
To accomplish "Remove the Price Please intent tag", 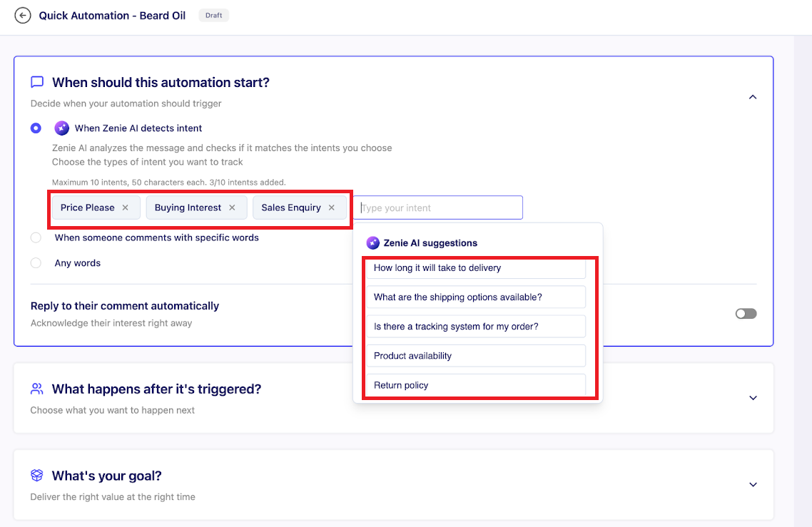I will 126,208.
